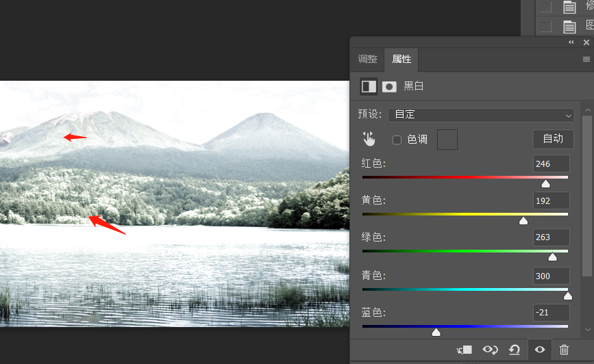Reset to adjustment defaults icon

[x=514, y=350]
